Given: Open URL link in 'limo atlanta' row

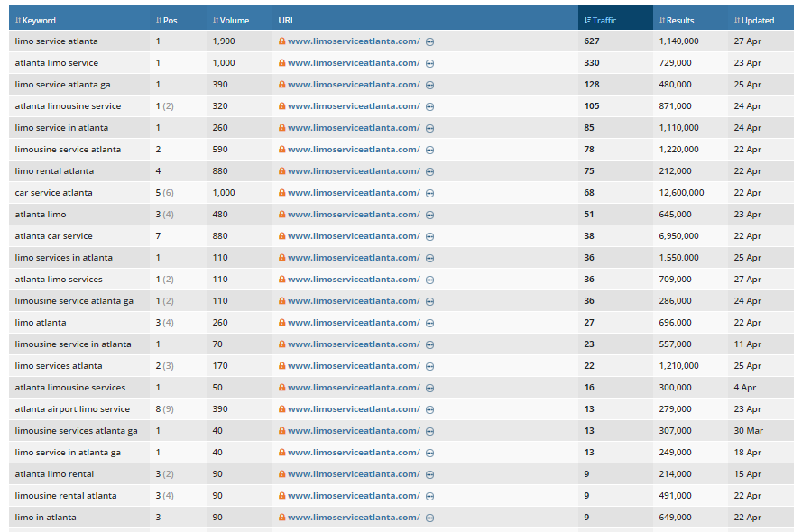Looking at the screenshot, I should pos(354,323).
